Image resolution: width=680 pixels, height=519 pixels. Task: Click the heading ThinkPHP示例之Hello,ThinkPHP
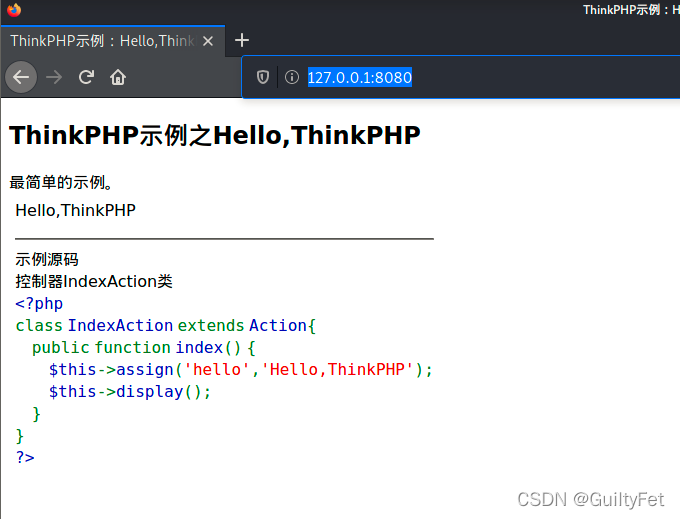(x=215, y=135)
